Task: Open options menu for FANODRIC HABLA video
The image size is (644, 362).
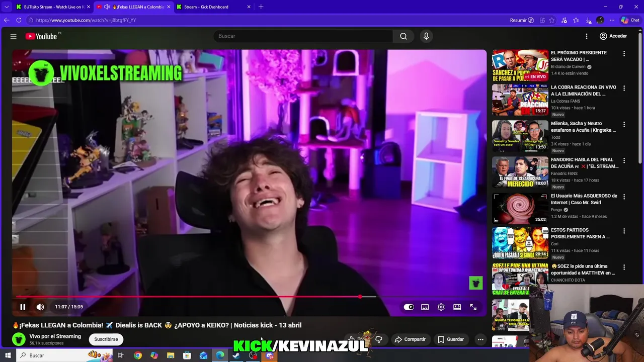Action: pos(624,160)
